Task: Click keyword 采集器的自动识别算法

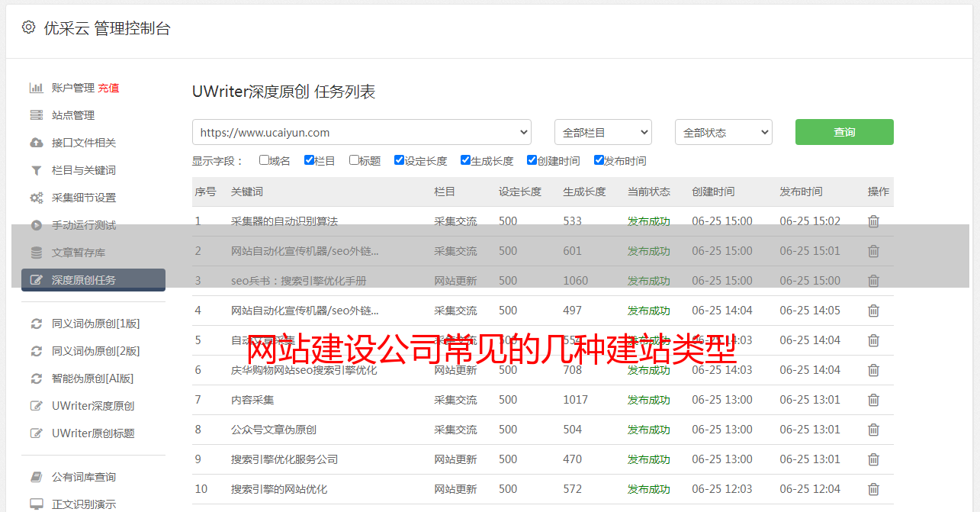Action: click(284, 221)
